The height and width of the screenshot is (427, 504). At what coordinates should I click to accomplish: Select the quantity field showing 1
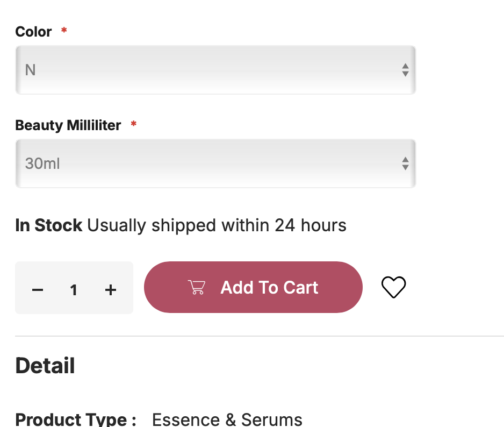(x=74, y=290)
